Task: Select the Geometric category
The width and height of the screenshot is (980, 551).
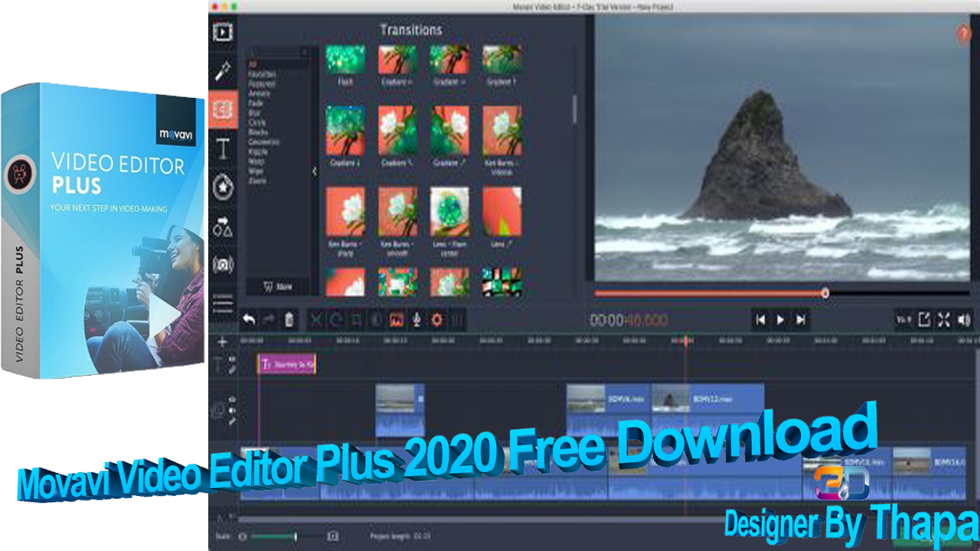Action: coord(263,142)
